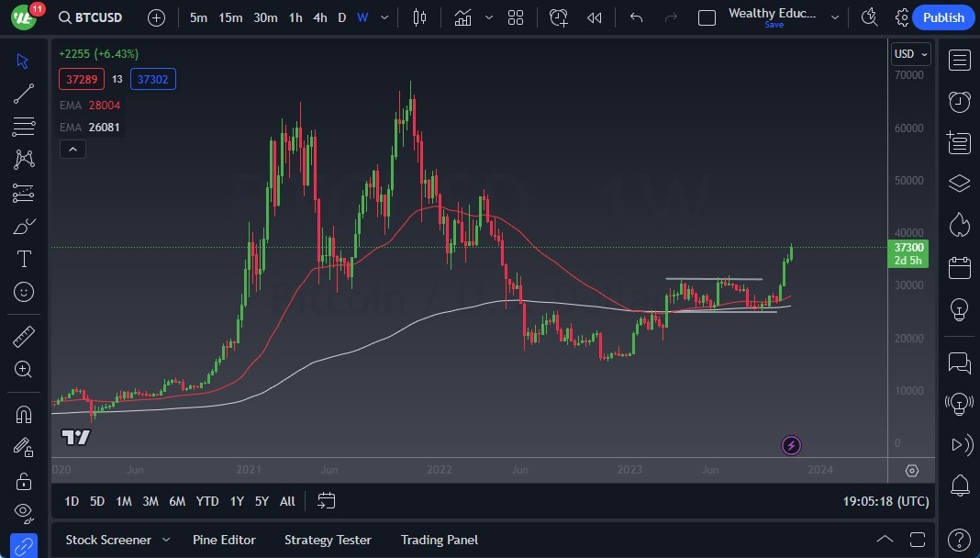980x558 pixels.
Task: Switch to the Weekly timeframe
Action: coord(362,17)
